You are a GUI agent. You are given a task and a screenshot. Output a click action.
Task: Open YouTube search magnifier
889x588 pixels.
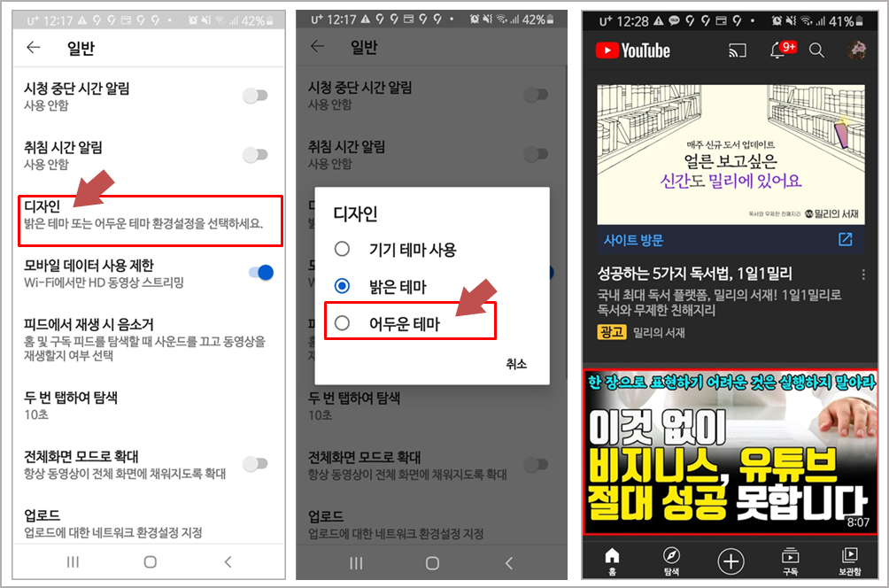coord(816,50)
